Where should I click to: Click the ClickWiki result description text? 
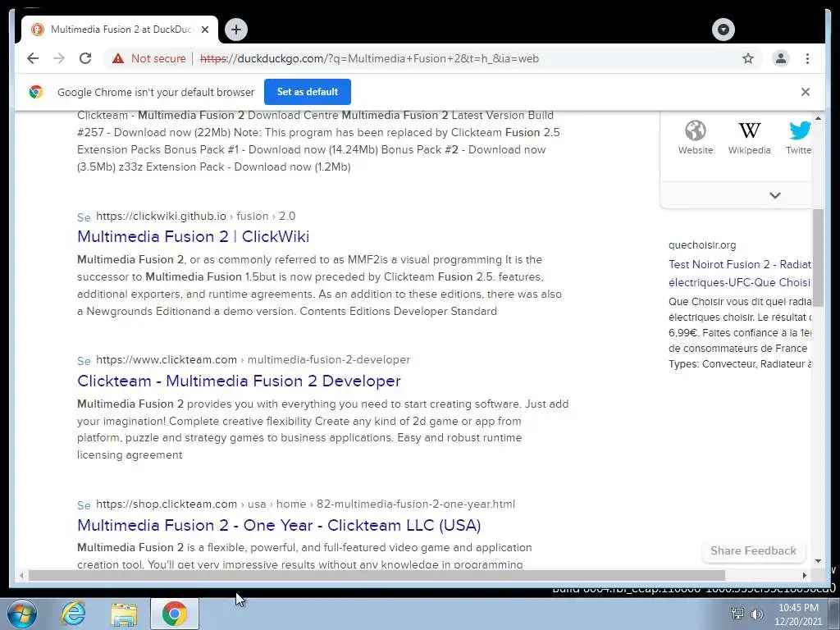319,285
